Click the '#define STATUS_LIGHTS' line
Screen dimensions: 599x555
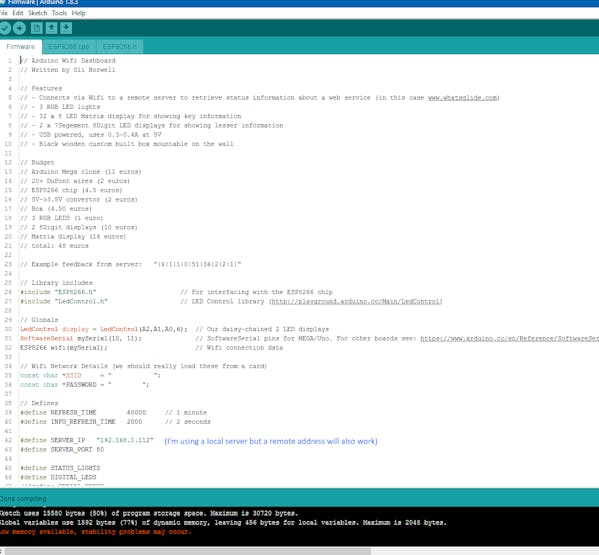[60, 468]
